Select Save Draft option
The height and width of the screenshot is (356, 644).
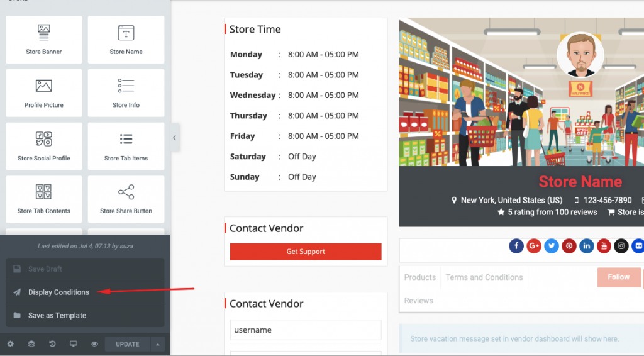click(85, 269)
